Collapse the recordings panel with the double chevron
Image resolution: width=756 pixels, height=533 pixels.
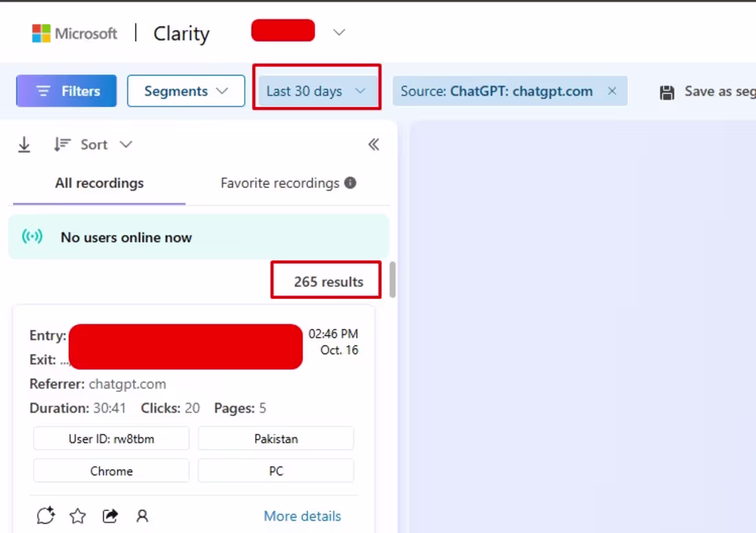374,144
